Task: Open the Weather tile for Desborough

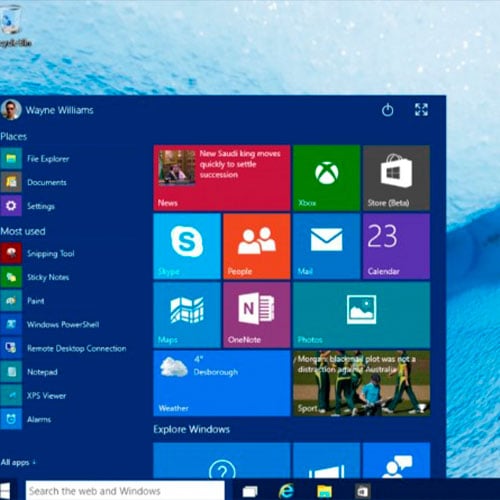Action: [x=222, y=383]
